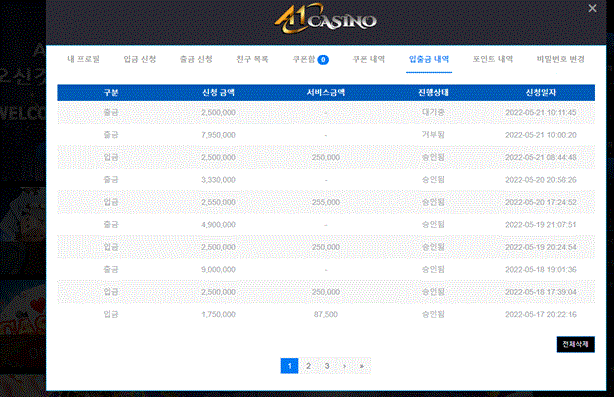Viewport: 614px width, 397px height.
Task: Click the date 2022-05-21 10:11:45
Action: point(541,113)
